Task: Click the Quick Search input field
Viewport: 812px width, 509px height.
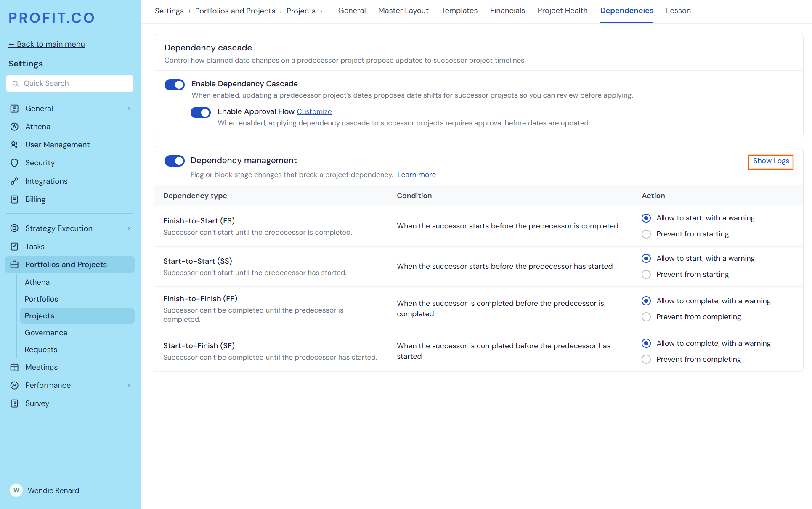Action: coord(69,83)
